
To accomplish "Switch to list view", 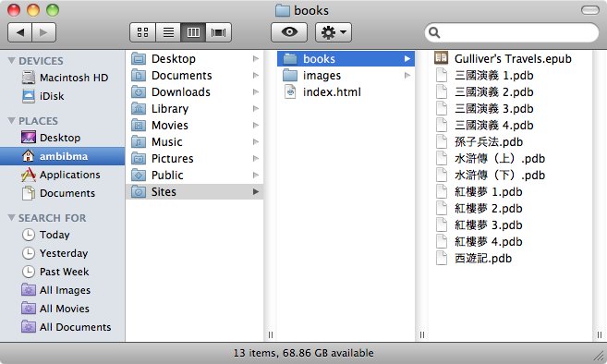I will pos(168,32).
